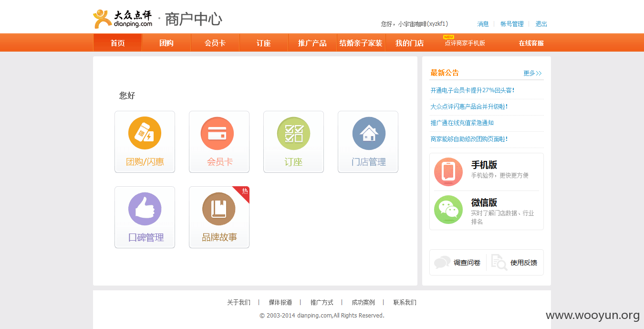Click 调查问卷 label
The image size is (644, 329).
[467, 263]
